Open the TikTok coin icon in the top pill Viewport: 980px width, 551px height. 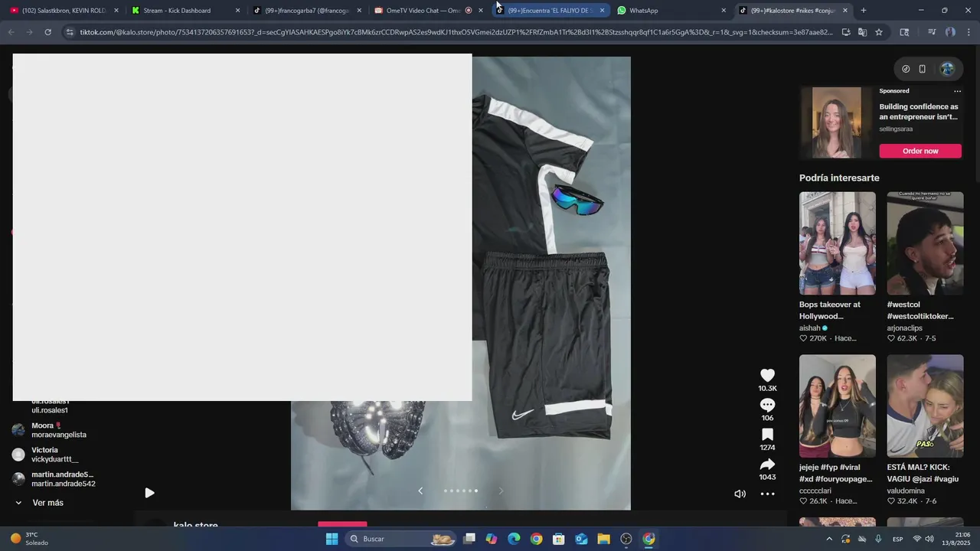click(x=906, y=69)
